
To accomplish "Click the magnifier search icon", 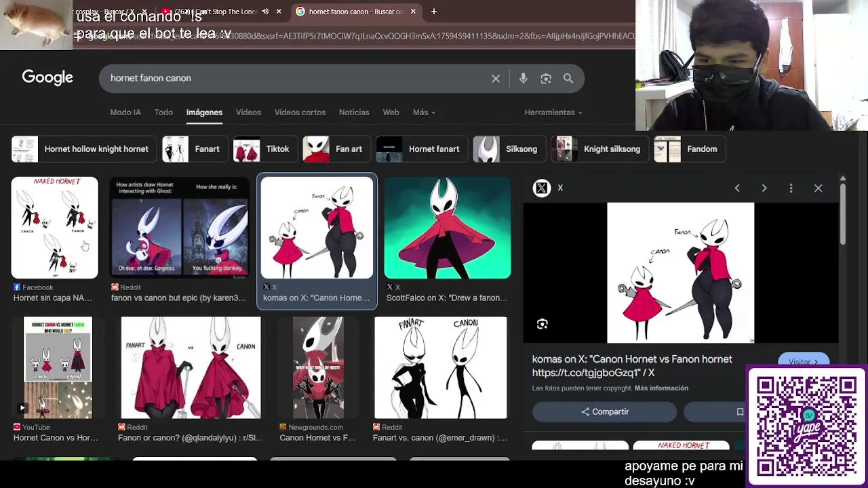I will [x=568, y=79].
